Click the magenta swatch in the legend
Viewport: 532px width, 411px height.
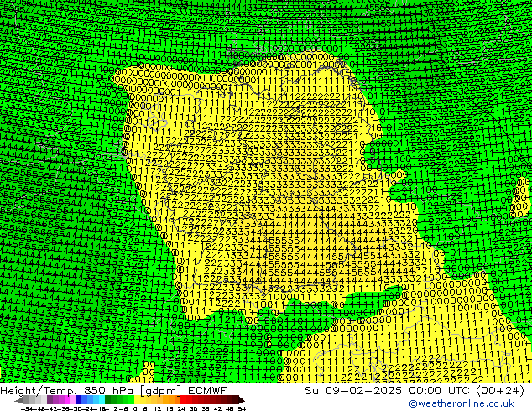point(67,400)
